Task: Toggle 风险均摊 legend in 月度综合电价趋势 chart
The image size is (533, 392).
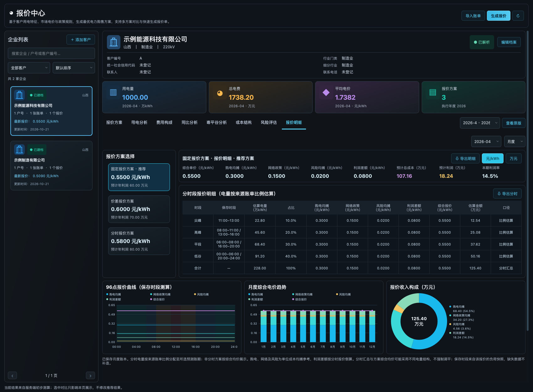Action: [x=343, y=294]
